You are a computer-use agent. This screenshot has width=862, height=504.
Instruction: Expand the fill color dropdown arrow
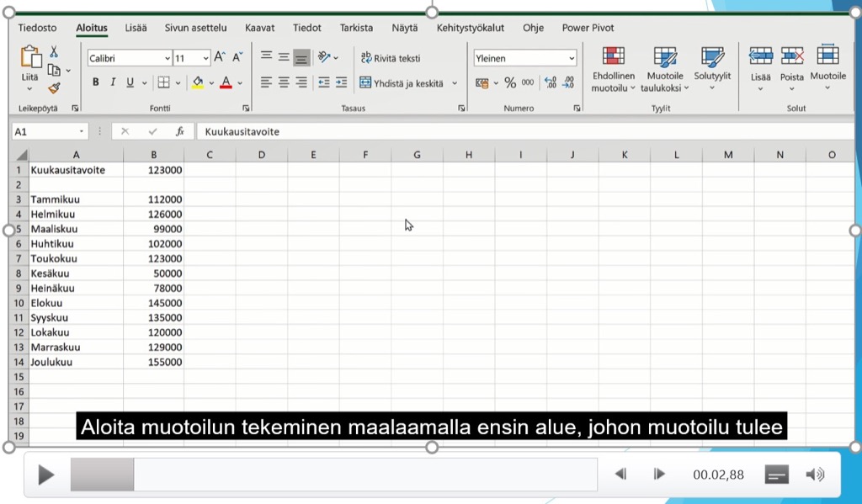[x=211, y=83]
